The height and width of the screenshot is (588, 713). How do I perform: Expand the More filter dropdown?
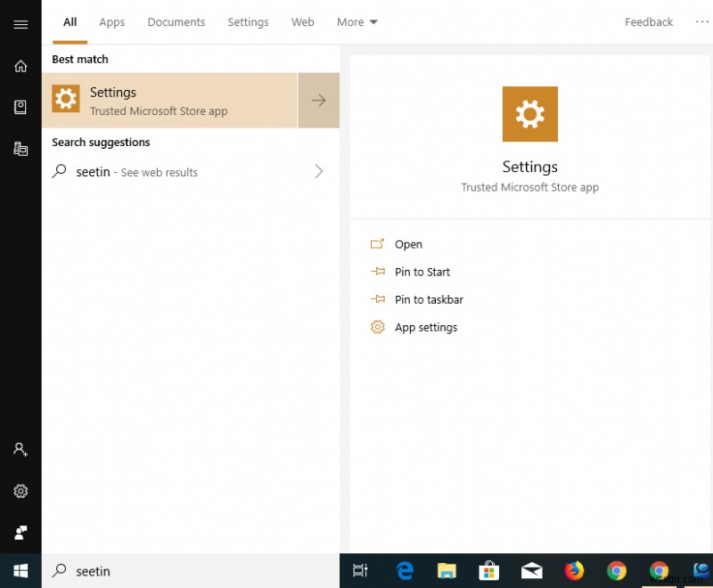(x=356, y=21)
